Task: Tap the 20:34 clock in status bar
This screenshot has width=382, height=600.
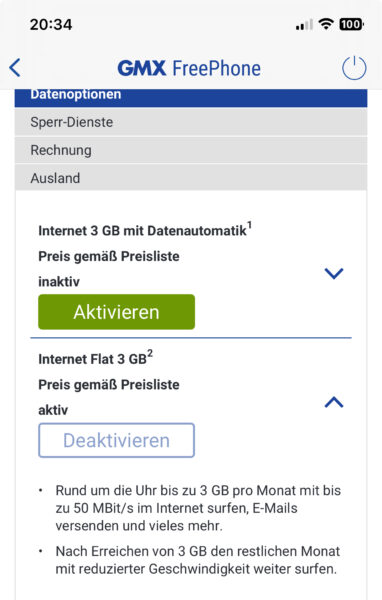Action: click(x=51, y=24)
